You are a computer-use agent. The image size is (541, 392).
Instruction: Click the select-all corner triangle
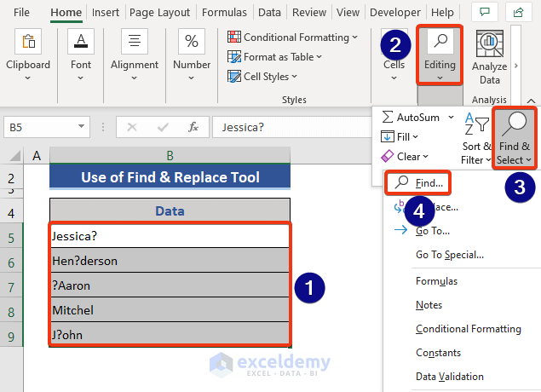pos(14,156)
